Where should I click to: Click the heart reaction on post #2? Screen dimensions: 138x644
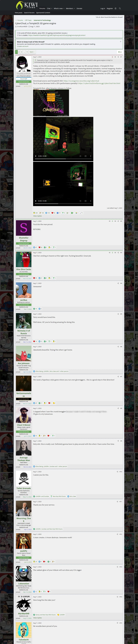39,247
